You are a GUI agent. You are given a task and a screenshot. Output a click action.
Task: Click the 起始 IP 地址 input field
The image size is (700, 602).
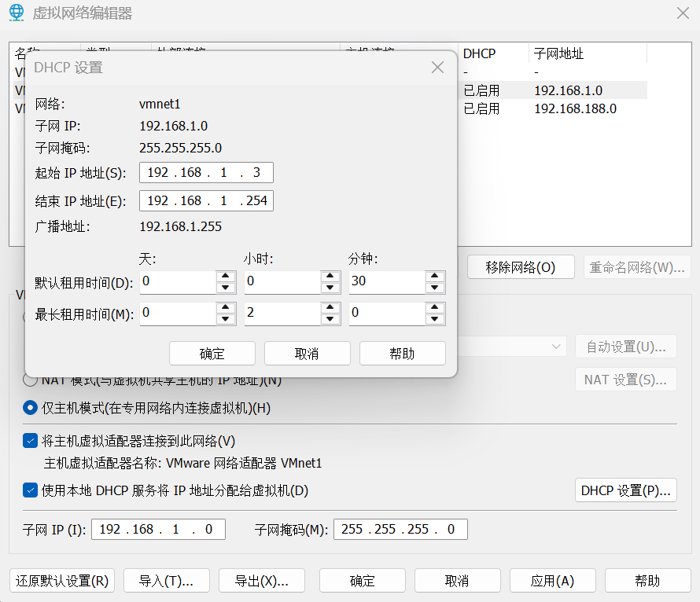tap(206, 173)
